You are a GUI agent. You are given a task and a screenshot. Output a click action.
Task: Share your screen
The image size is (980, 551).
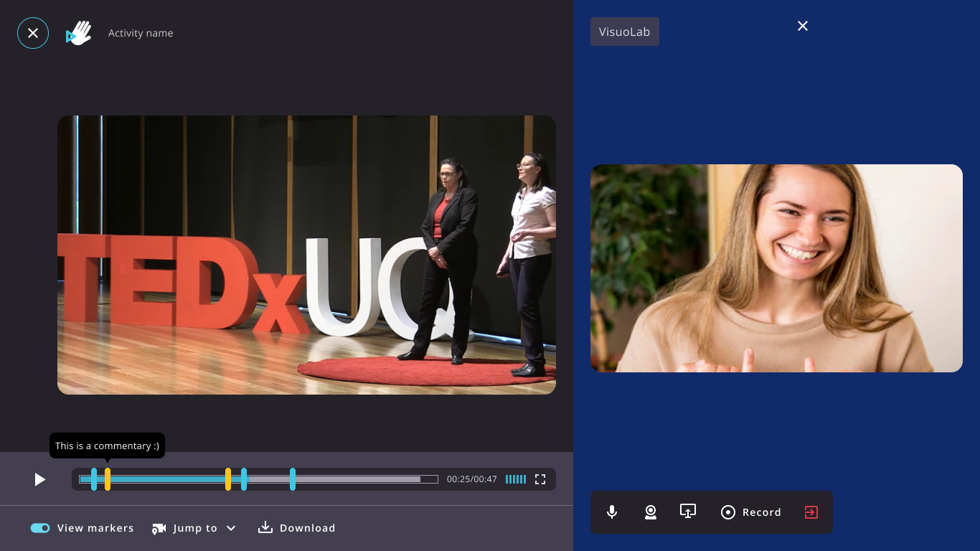[x=688, y=512]
